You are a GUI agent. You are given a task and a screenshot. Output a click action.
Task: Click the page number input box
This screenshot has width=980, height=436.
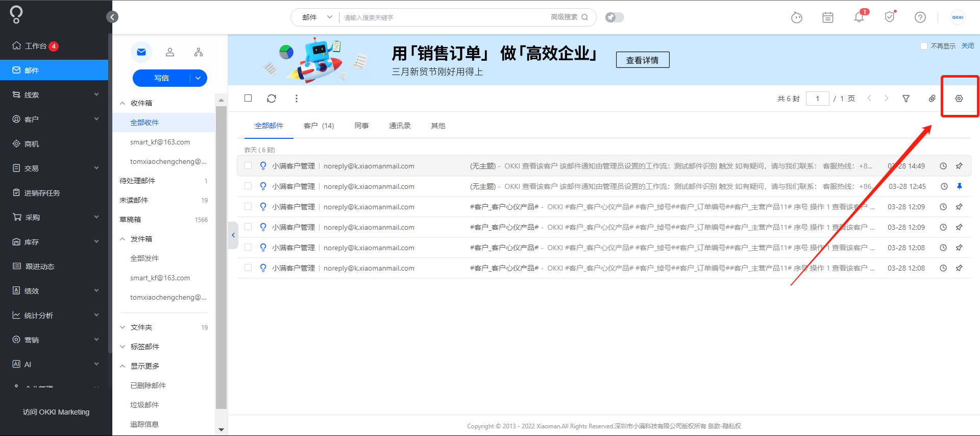coord(818,99)
